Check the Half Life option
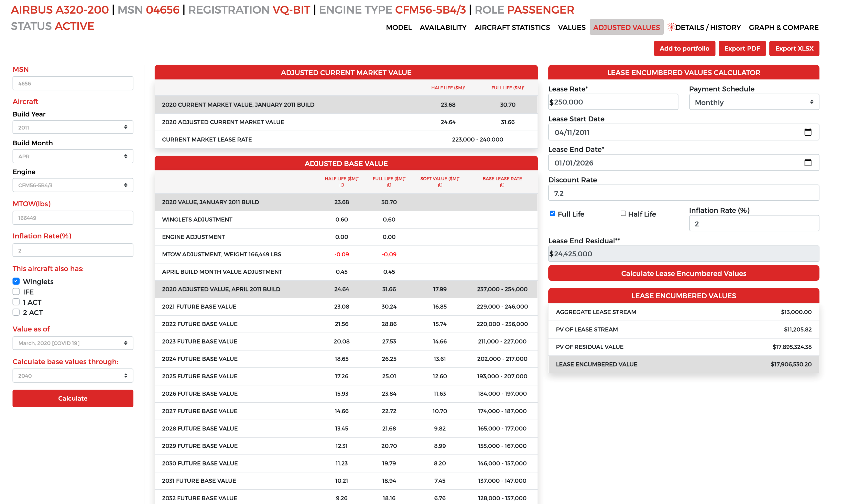 click(x=623, y=214)
